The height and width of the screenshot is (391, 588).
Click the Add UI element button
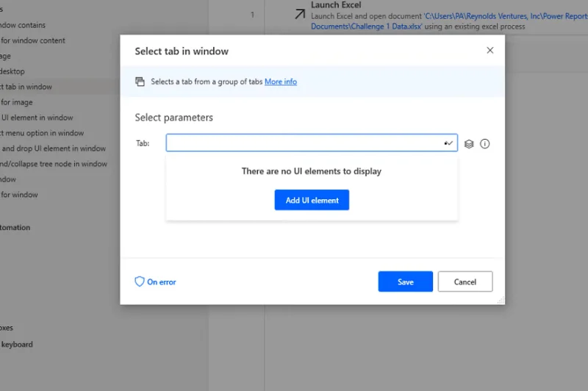coord(312,200)
